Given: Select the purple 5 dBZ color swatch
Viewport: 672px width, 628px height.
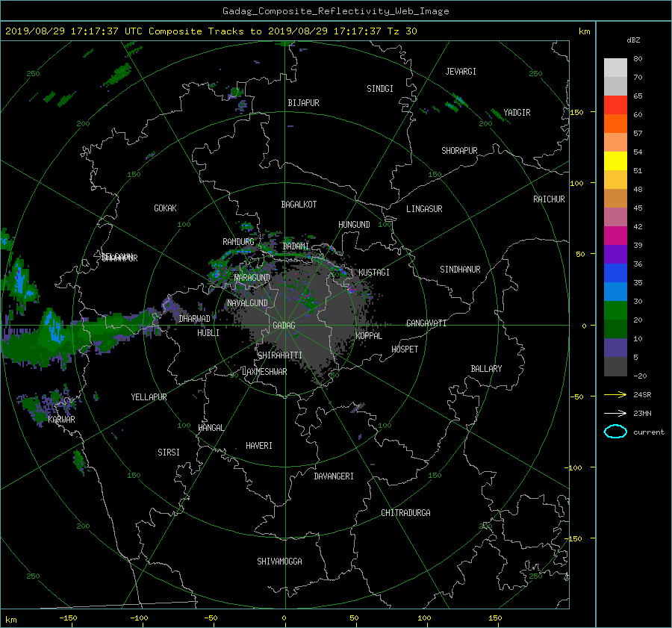Looking at the screenshot, I should tap(615, 348).
